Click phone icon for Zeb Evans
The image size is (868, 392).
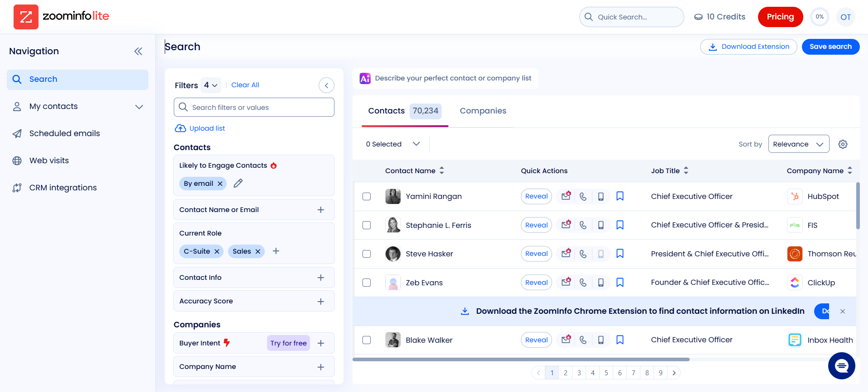(x=583, y=283)
